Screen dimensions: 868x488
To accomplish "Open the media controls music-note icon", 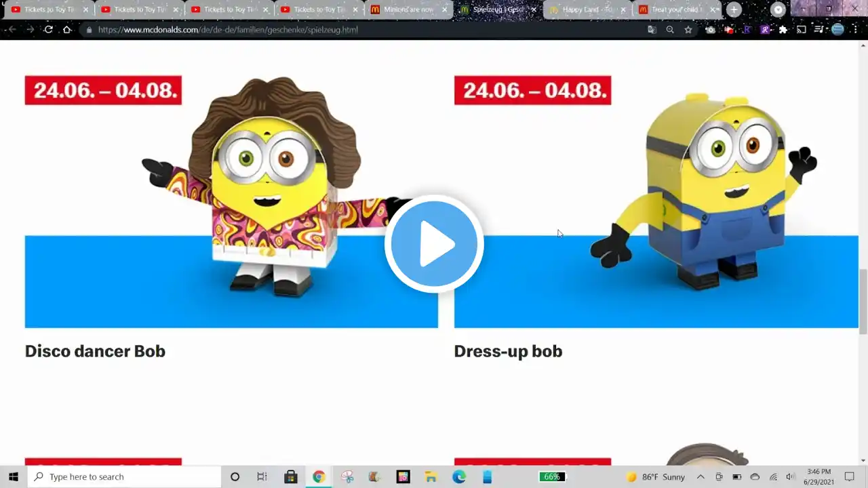I will pyautogui.click(x=819, y=30).
